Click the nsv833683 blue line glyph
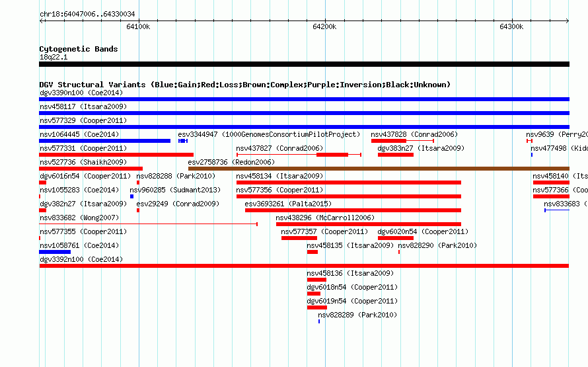The height and width of the screenshot is (367, 588). pyautogui.click(x=557, y=210)
